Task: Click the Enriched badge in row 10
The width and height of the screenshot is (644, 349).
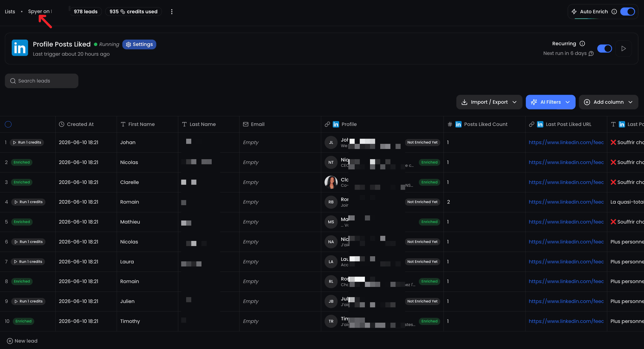Action: [23, 321]
